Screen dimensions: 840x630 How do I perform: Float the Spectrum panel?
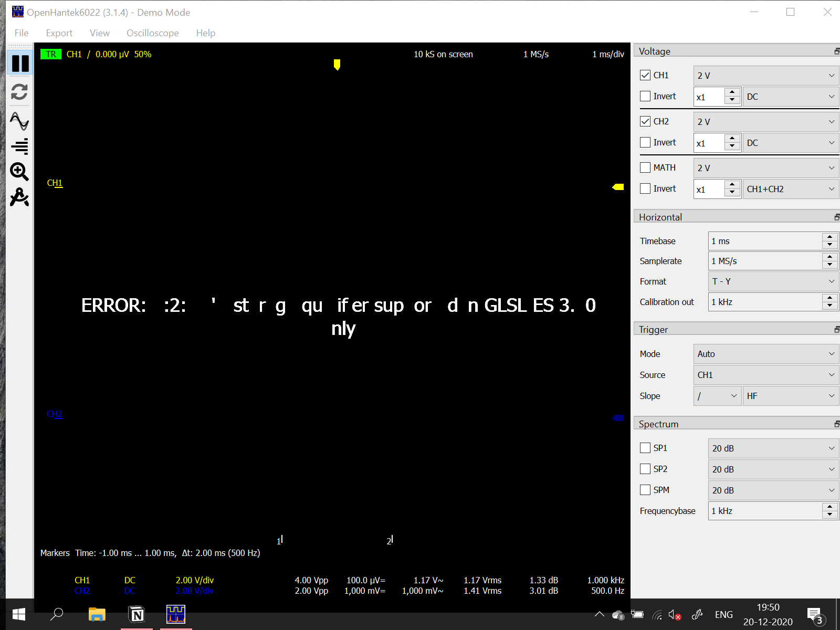click(836, 423)
